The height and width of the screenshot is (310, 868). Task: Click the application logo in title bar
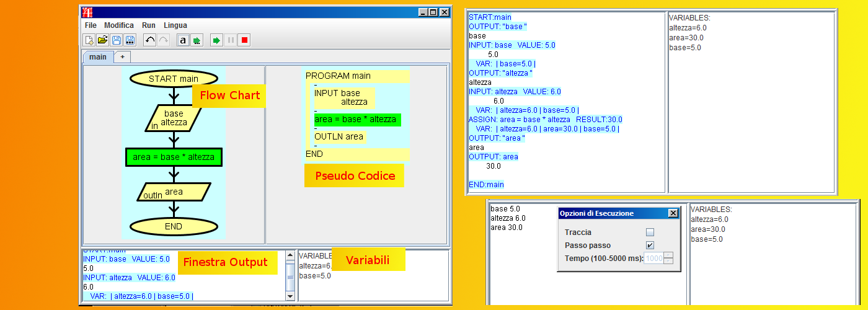tap(88, 12)
